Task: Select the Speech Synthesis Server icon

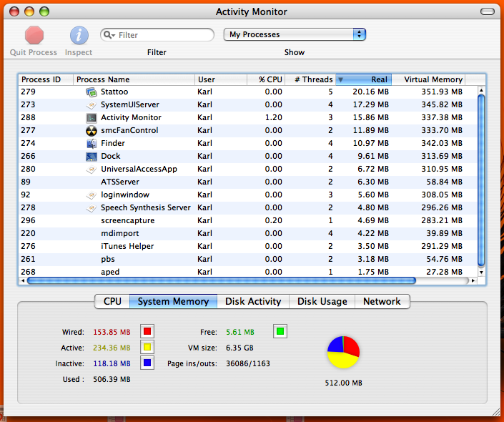Action: (x=92, y=208)
